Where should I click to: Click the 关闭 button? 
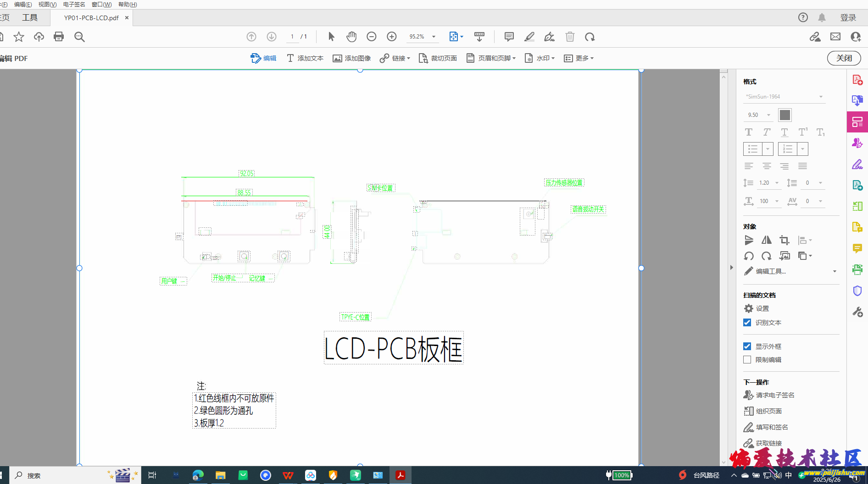(x=844, y=58)
